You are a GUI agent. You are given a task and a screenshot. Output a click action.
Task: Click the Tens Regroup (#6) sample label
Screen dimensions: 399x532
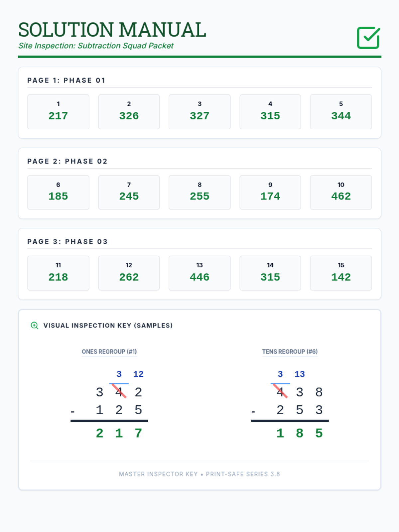click(x=290, y=351)
